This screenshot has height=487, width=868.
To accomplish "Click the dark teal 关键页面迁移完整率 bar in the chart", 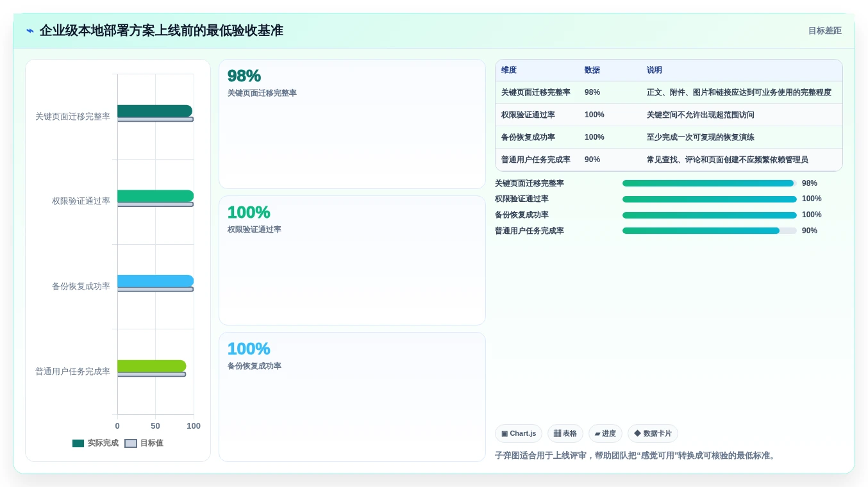I will click(x=154, y=111).
